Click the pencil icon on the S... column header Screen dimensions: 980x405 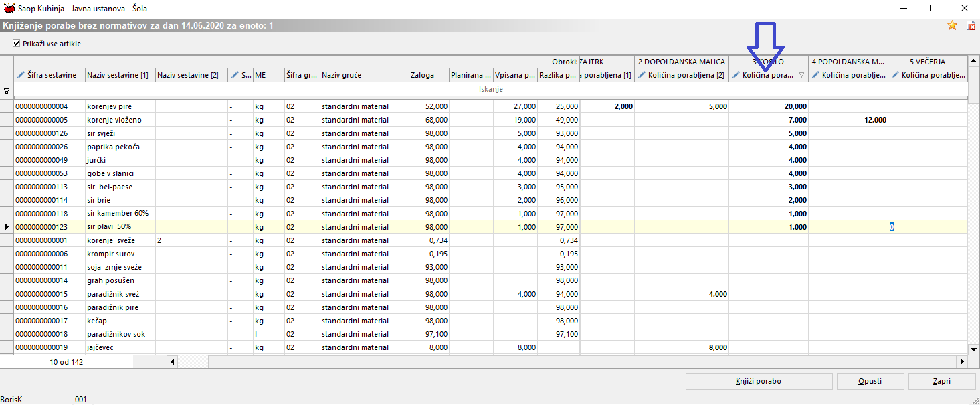[235, 75]
